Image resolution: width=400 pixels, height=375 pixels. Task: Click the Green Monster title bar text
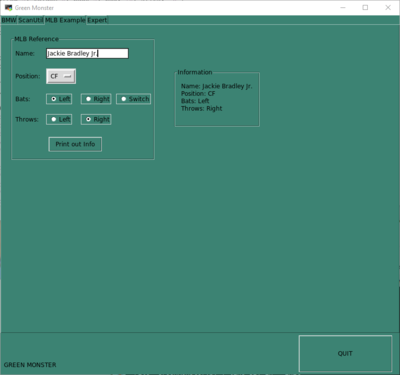click(34, 8)
